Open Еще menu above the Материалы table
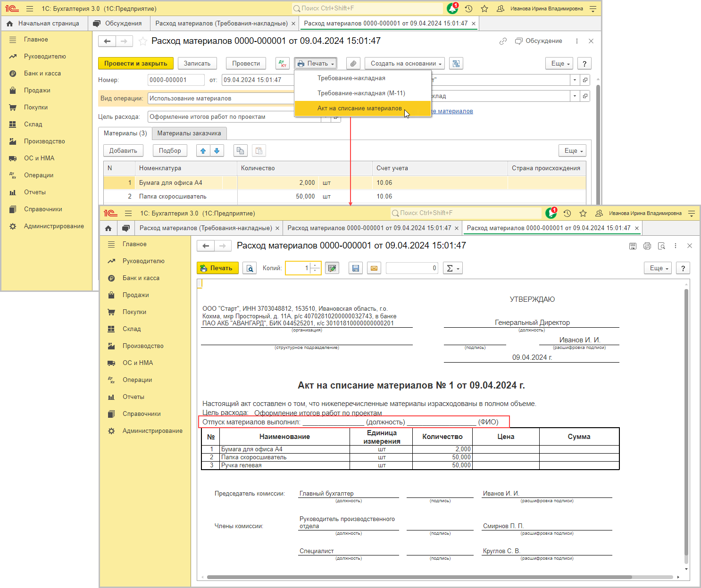701x588 pixels. pyautogui.click(x=573, y=150)
